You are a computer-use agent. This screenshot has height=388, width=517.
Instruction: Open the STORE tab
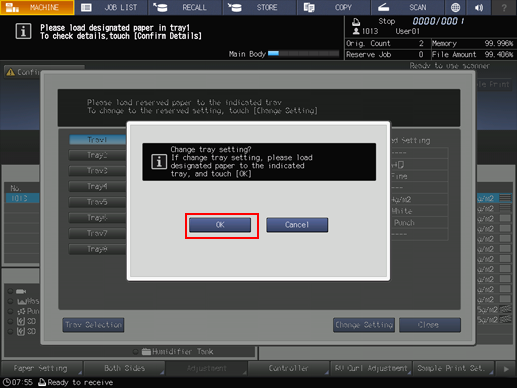pos(260,7)
